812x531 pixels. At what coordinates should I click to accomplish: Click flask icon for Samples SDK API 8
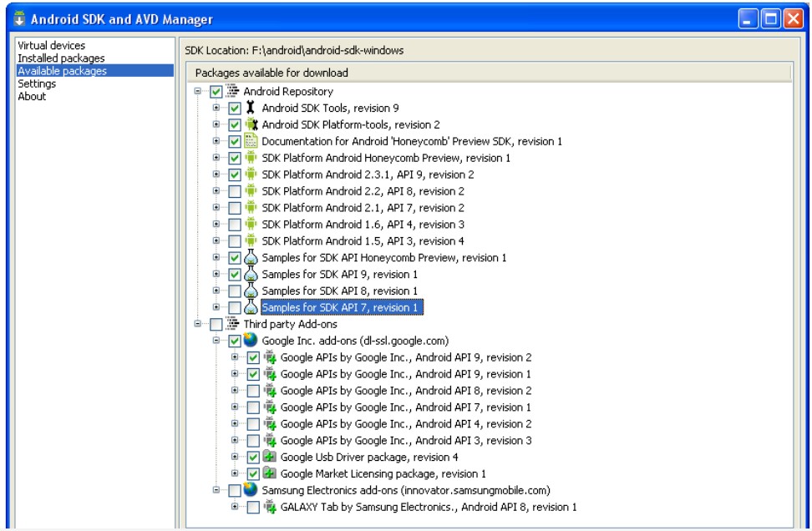[251, 291]
